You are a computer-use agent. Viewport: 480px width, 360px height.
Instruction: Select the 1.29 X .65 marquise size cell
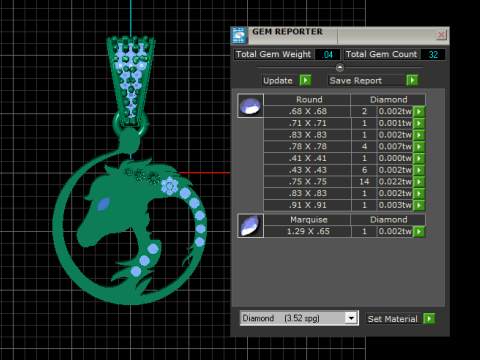tap(307, 231)
